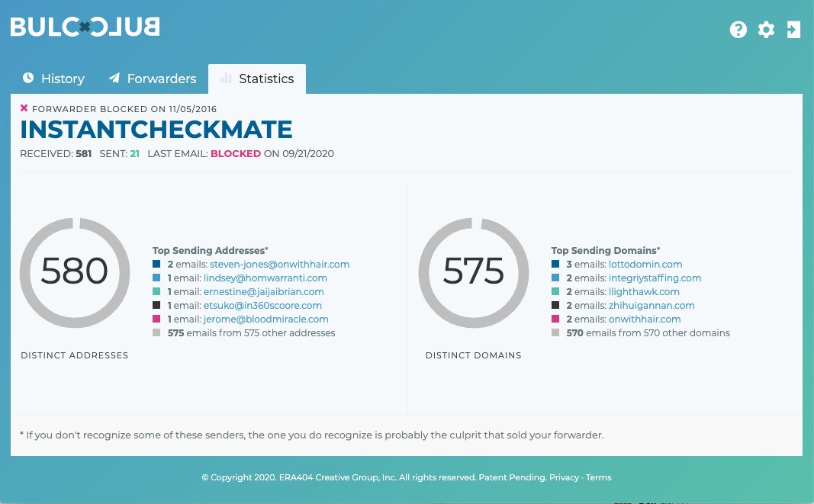Open the onwithhair.com domain link

(644, 319)
